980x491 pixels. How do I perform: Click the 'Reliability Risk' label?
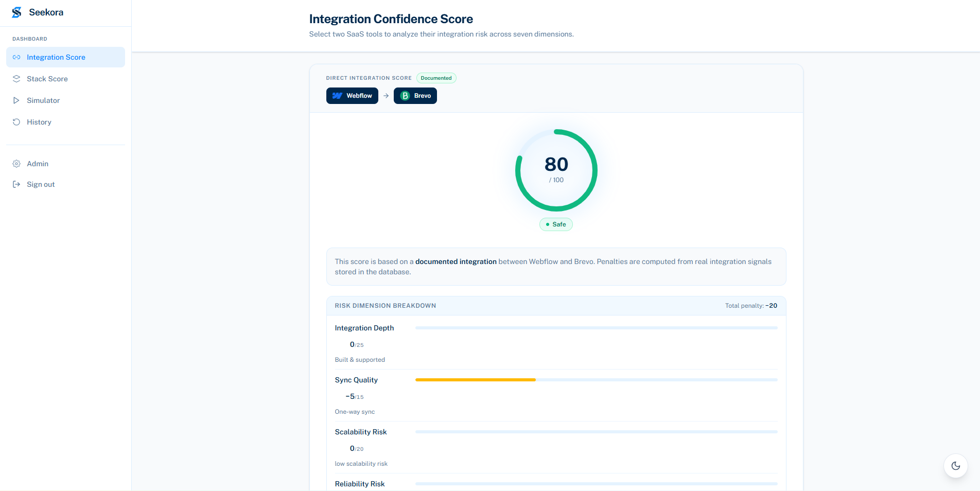tap(360, 484)
